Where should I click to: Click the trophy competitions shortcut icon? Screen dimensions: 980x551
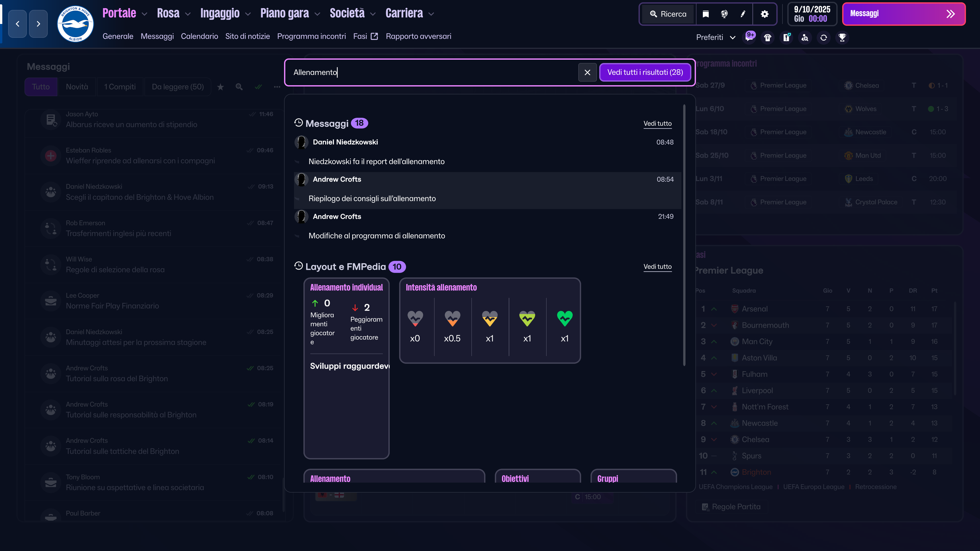coord(842,37)
